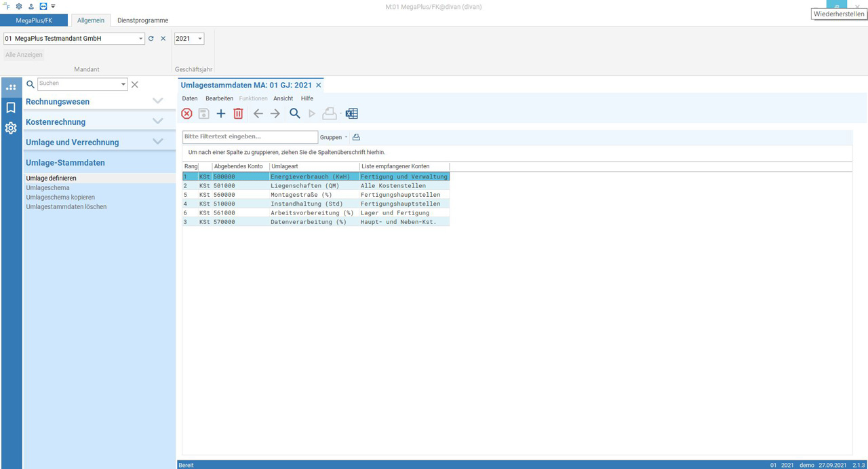Screen dimensions: 868x469
Task: Click the printer icon in the toolbar
Action: click(329, 113)
